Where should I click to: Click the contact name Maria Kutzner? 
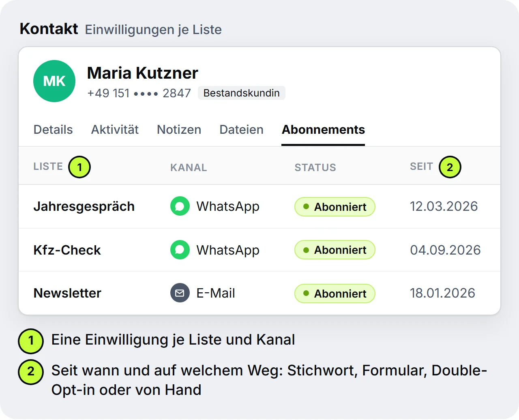point(143,73)
